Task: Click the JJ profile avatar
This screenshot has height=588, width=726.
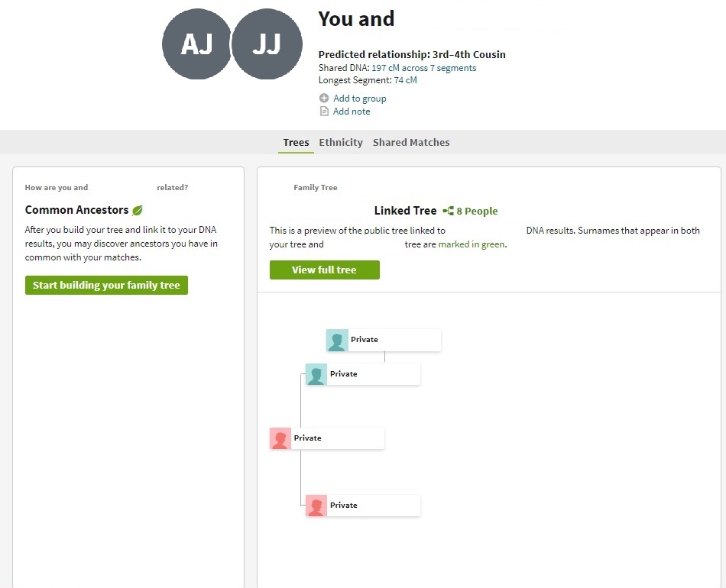Action: tap(267, 45)
